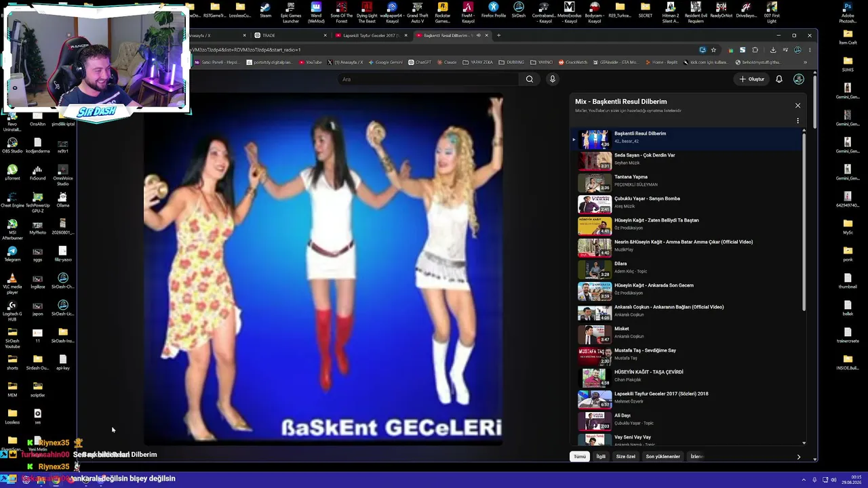
Task: Close the Mix playlist panel
Action: click(797, 106)
